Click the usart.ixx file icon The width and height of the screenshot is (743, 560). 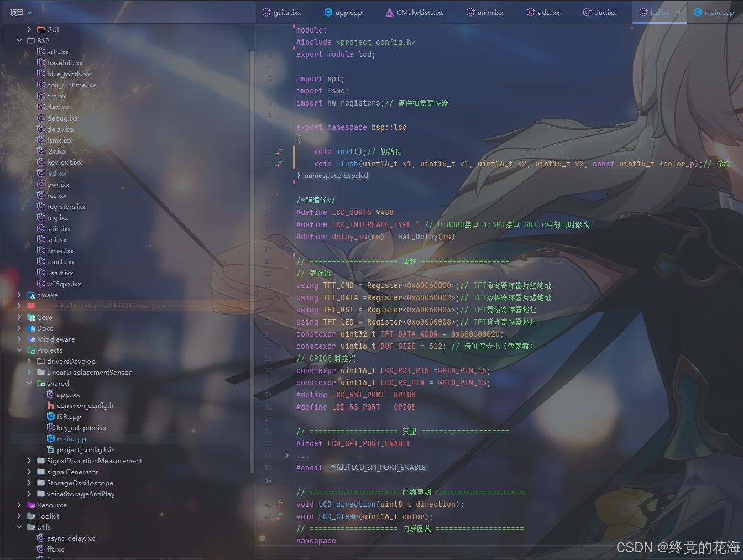41,273
